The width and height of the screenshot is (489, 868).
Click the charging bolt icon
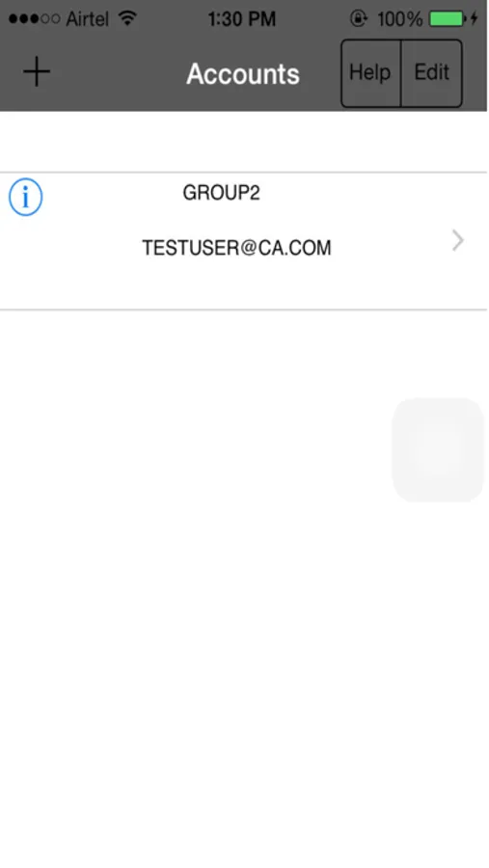pyautogui.click(x=474, y=19)
